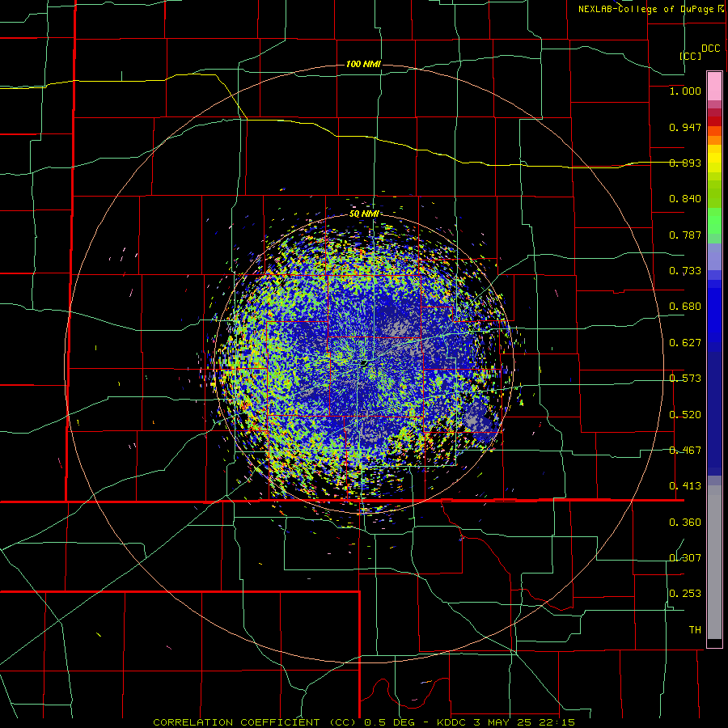Viewport: 728px width, 728px height.
Task: Click the bright green color bar segment
Action: pos(714,221)
